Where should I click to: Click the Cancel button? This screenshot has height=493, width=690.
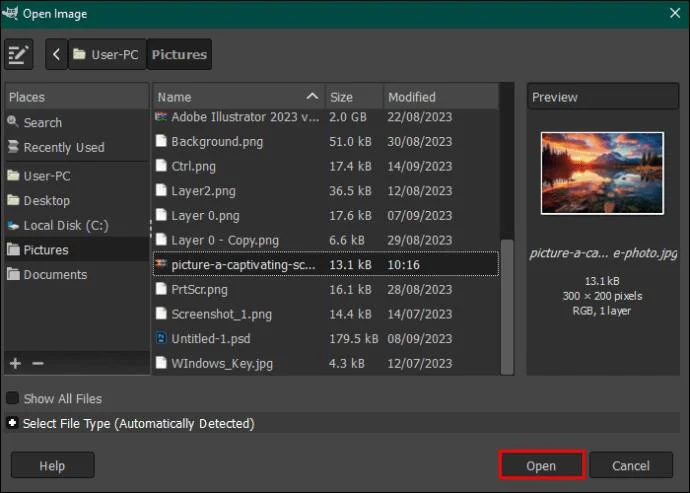631,465
